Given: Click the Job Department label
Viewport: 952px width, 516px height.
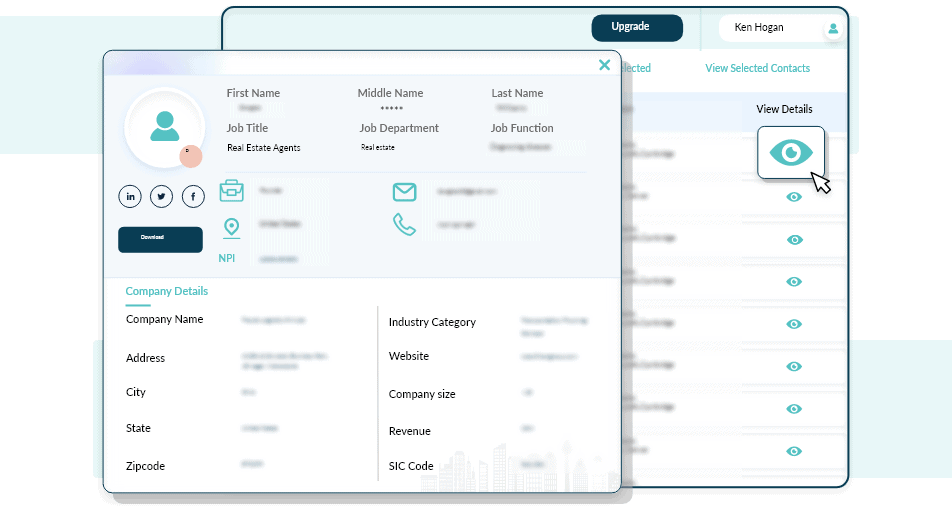Looking at the screenshot, I should click(x=399, y=128).
